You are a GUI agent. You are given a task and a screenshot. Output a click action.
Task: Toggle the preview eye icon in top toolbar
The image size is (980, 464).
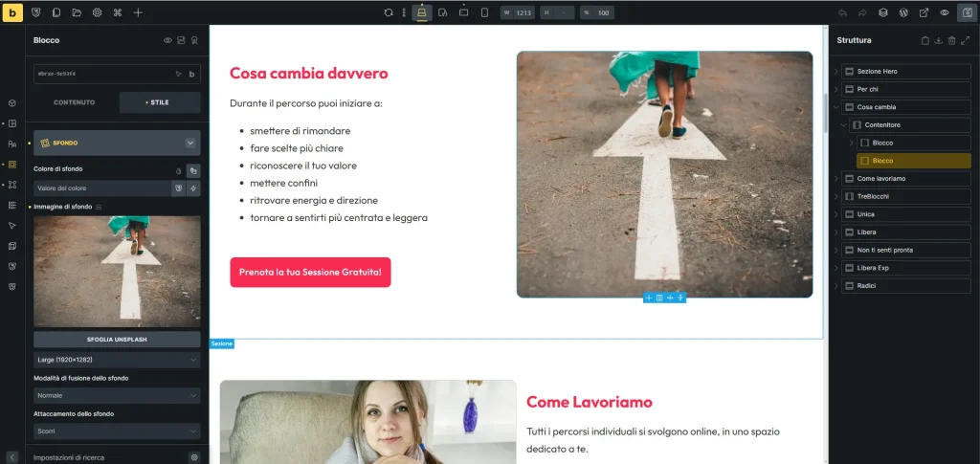coord(945,12)
